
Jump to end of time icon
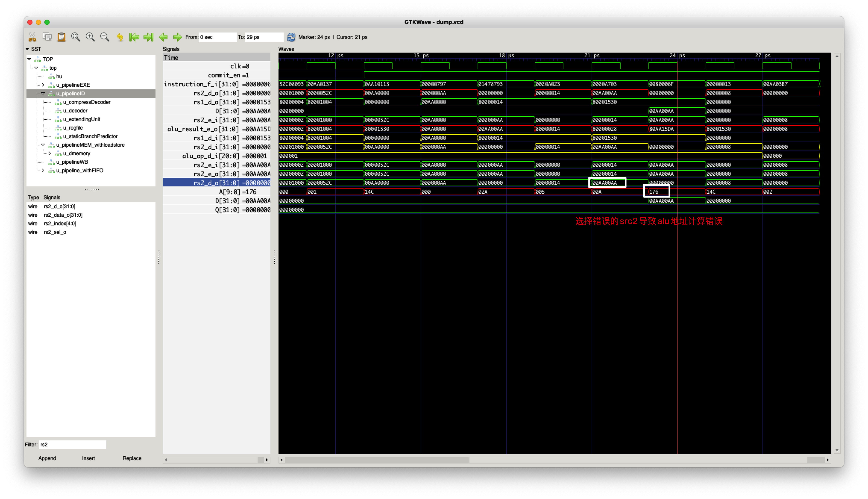click(148, 37)
